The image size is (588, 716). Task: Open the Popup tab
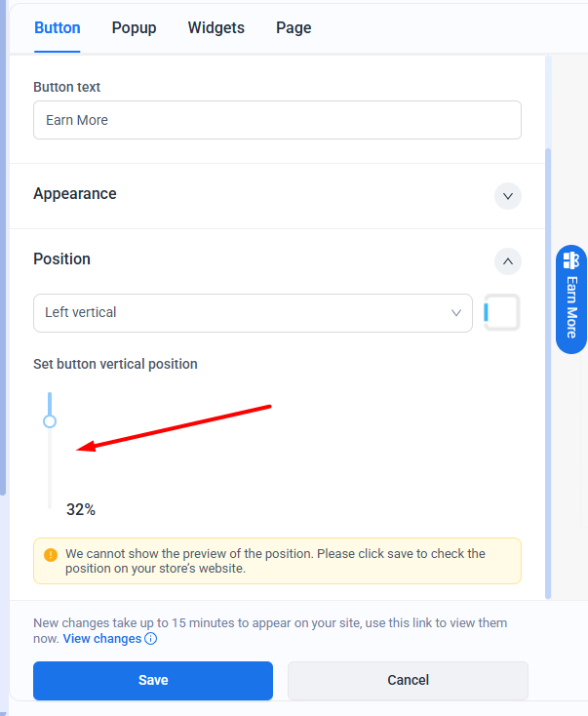pyautogui.click(x=134, y=28)
